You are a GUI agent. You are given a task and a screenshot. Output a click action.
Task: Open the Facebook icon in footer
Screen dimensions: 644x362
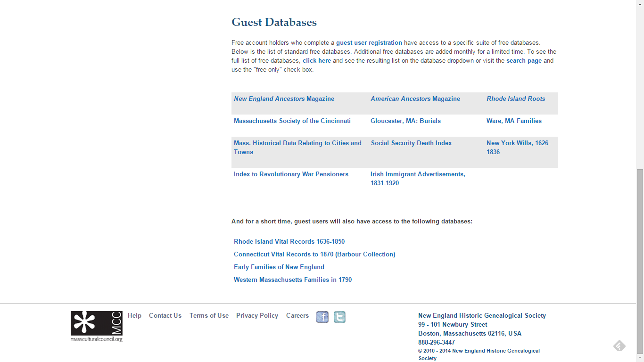322,317
